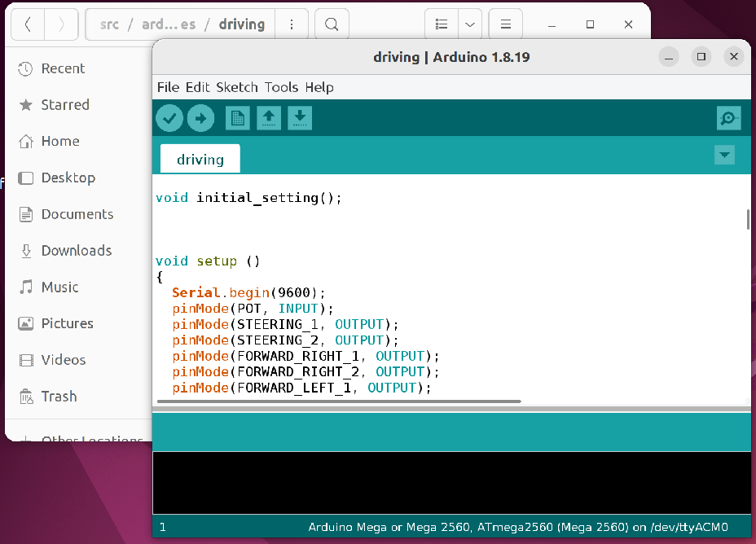
Task: Expand view options dropdown in Files window
Action: 470,24
